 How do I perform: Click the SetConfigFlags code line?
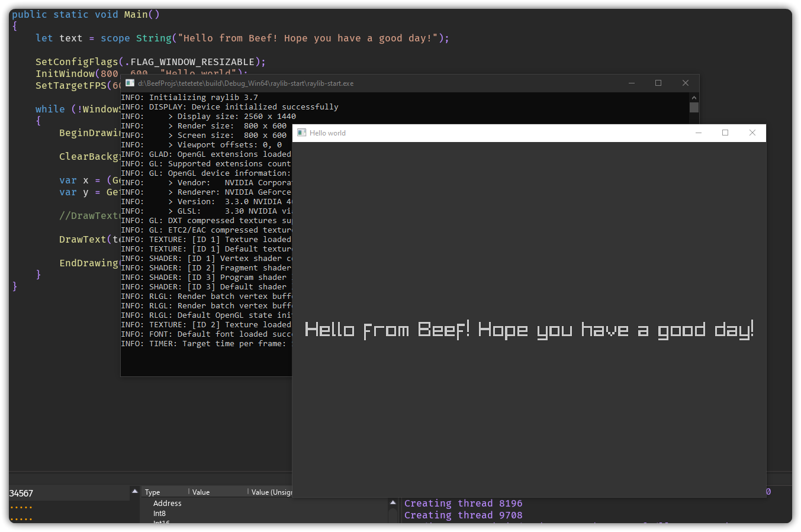tap(150, 62)
